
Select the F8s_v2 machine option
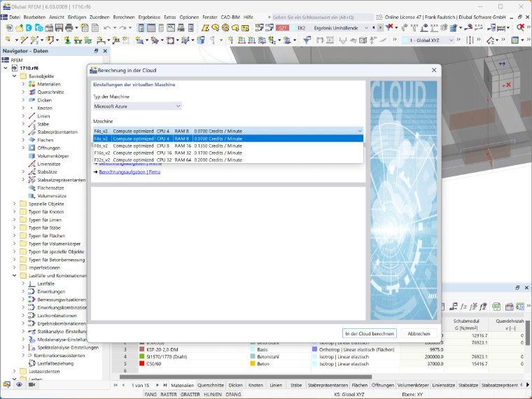click(x=228, y=146)
